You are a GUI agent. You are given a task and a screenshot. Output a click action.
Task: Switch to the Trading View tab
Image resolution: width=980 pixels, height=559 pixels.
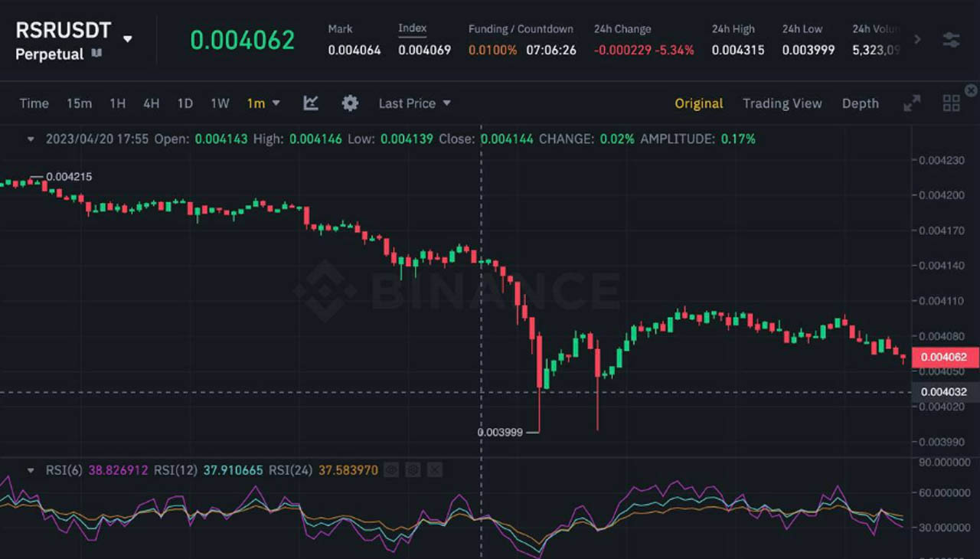pyautogui.click(x=782, y=103)
